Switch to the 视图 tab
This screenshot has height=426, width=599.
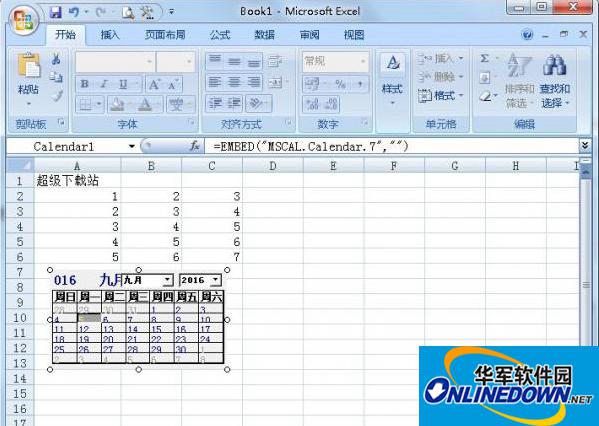[x=354, y=35]
